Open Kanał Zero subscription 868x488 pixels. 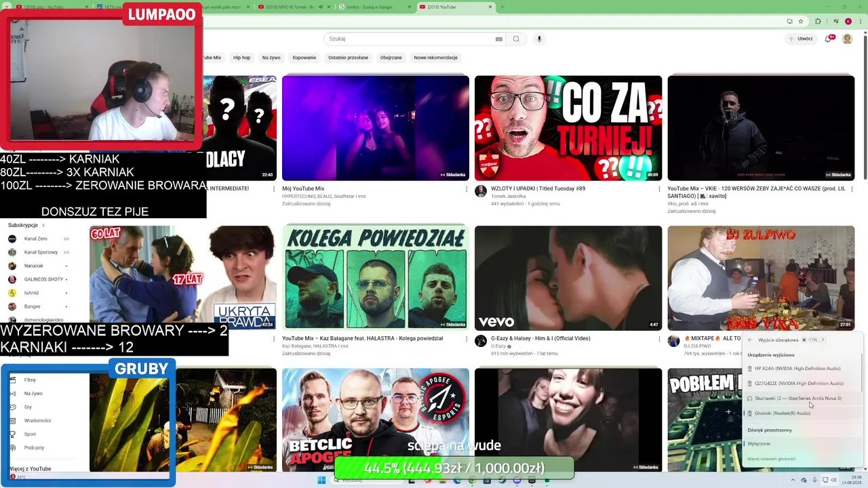click(39, 239)
